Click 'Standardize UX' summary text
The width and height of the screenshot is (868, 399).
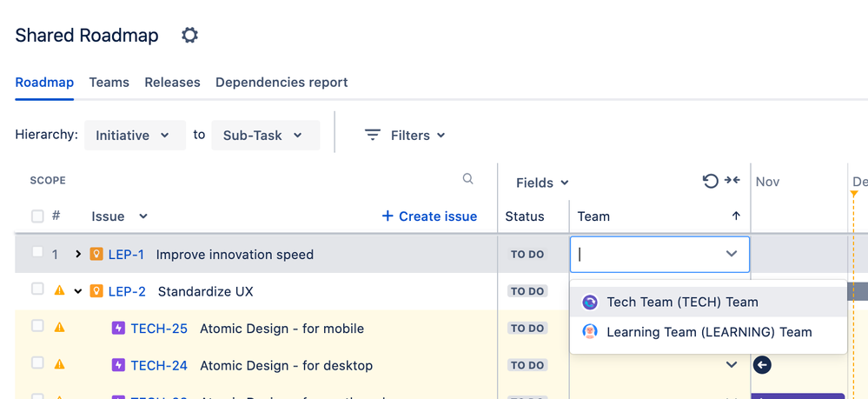[205, 291]
